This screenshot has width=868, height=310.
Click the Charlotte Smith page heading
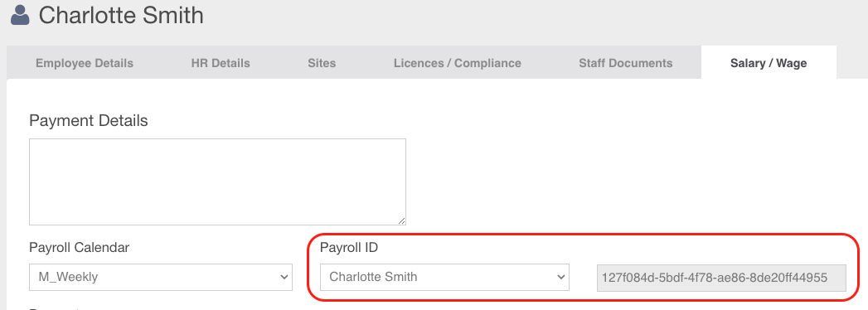click(121, 15)
